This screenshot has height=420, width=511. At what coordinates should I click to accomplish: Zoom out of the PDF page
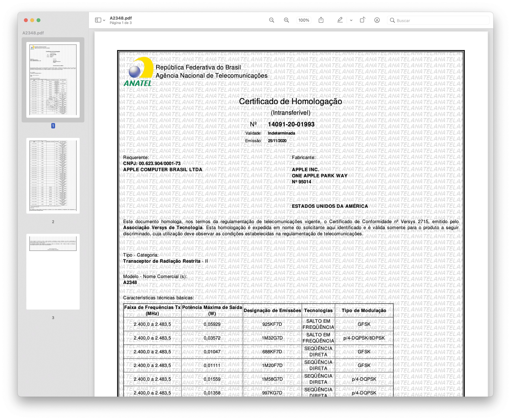(x=272, y=20)
